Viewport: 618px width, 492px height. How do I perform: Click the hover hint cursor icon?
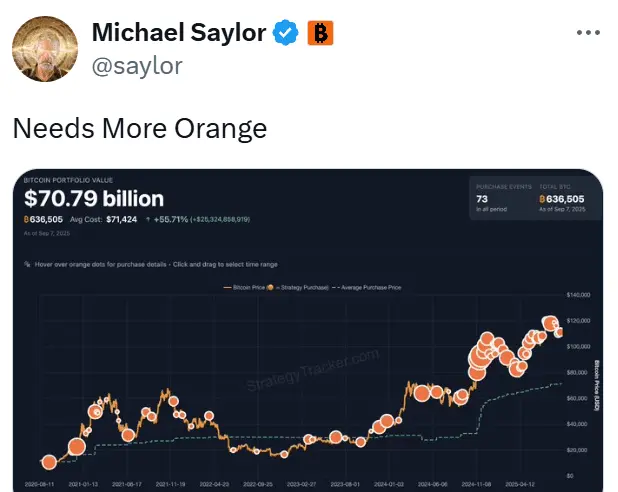pyautogui.click(x=27, y=264)
